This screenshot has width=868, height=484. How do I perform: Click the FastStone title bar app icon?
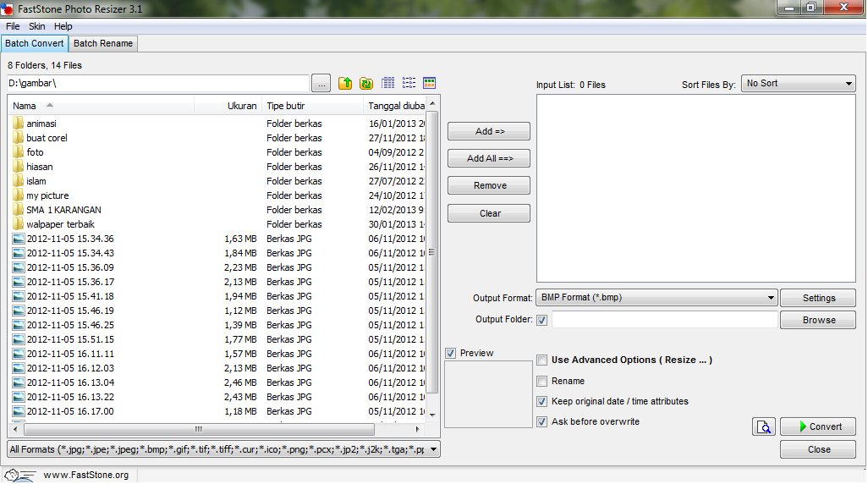[x=8, y=8]
